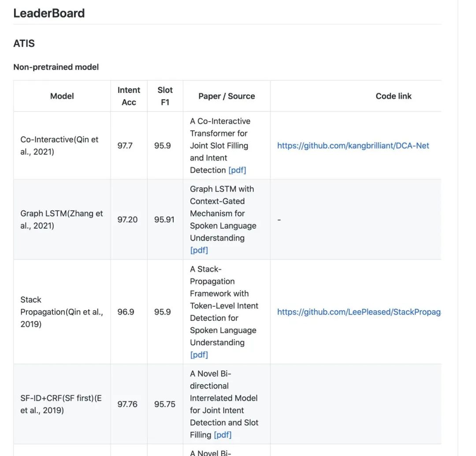Open the Co-Interactive Transformer paper pdf link

237,170
